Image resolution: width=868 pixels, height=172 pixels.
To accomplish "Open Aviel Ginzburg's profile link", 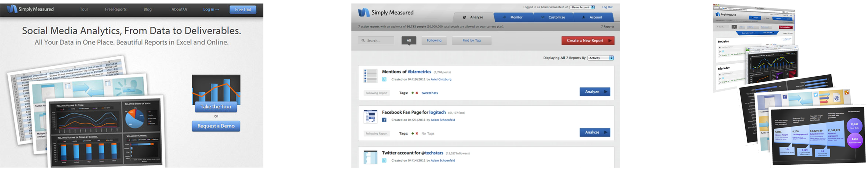I will (441, 79).
